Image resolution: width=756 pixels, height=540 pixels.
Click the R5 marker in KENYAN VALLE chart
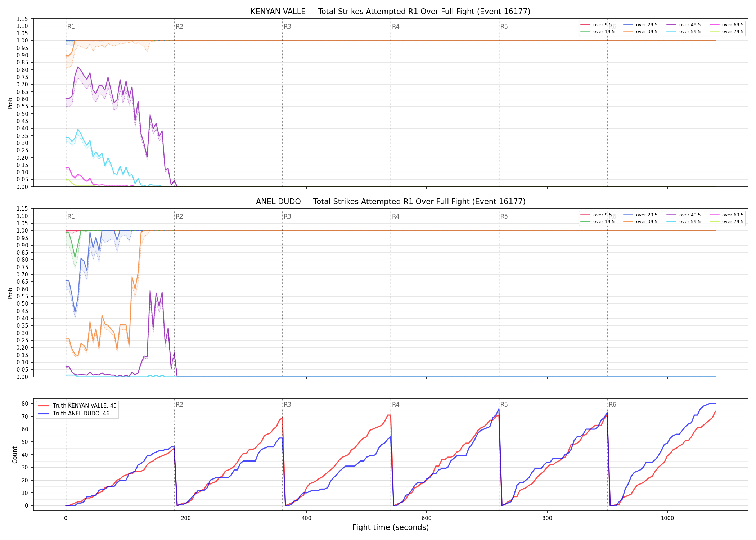point(504,27)
